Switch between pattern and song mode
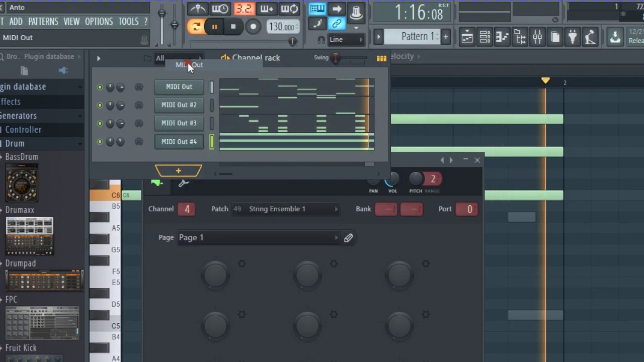The height and width of the screenshot is (362, 644). [x=195, y=27]
